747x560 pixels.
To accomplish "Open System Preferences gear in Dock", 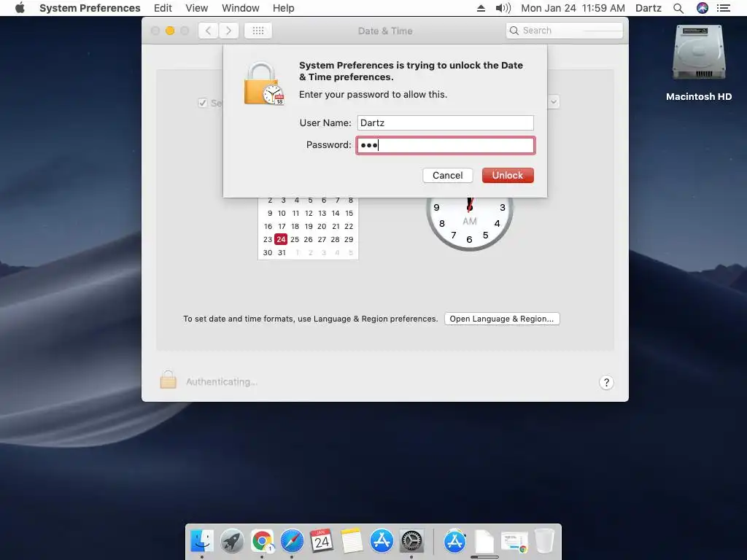I will tap(411, 542).
